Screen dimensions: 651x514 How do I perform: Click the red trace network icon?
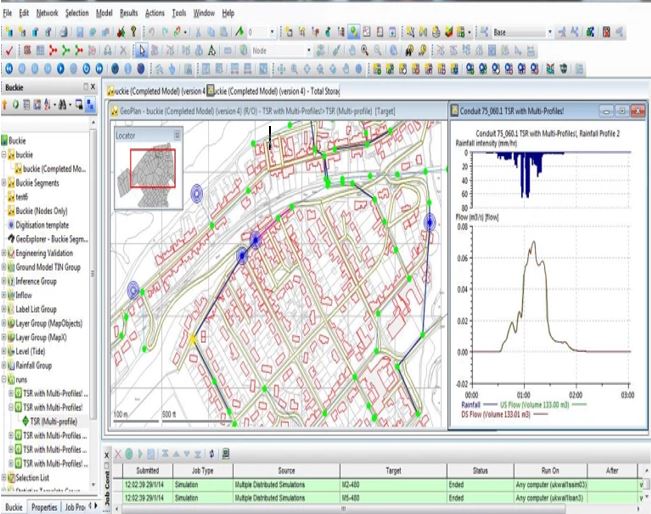(x=53, y=51)
